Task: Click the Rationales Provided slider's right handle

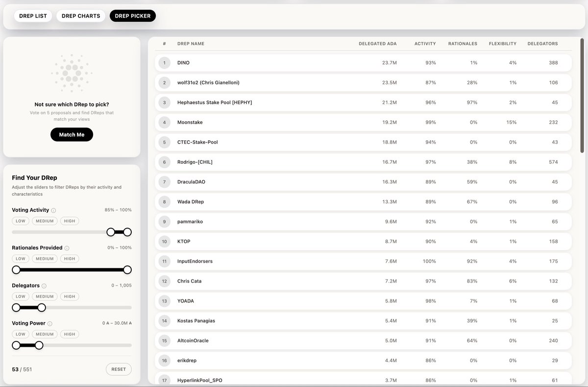Action: pyautogui.click(x=127, y=270)
